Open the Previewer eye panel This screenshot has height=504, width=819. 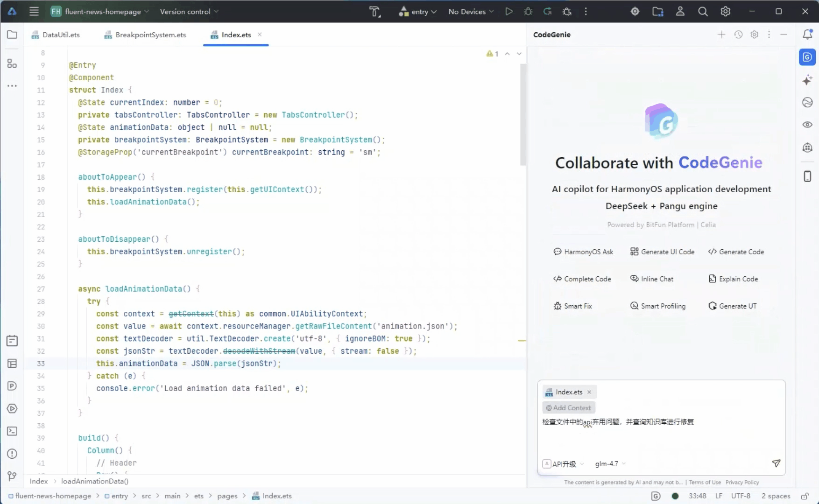(807, 125)
